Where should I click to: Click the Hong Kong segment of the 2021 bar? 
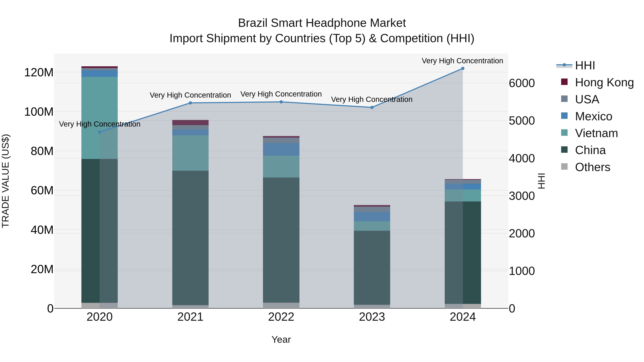click(190, 123)
